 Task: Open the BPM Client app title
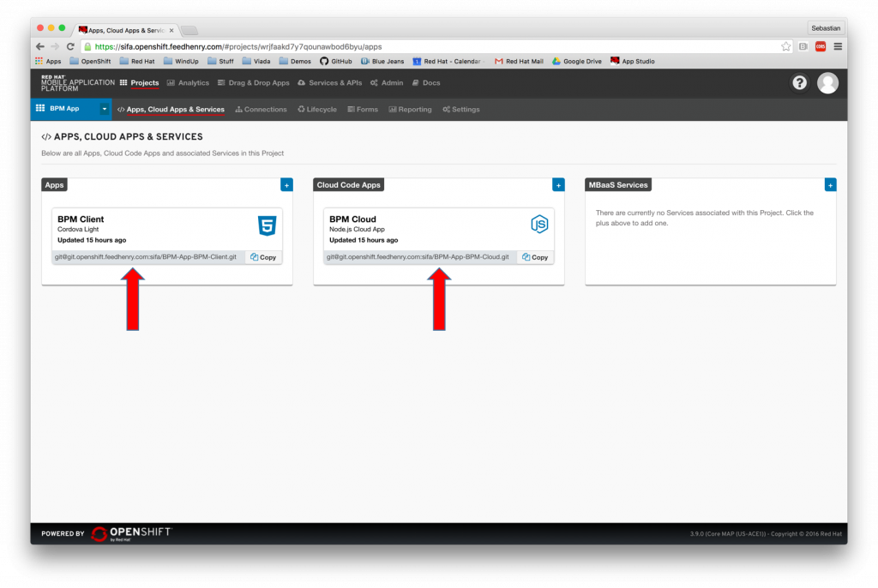coord(81,219)
